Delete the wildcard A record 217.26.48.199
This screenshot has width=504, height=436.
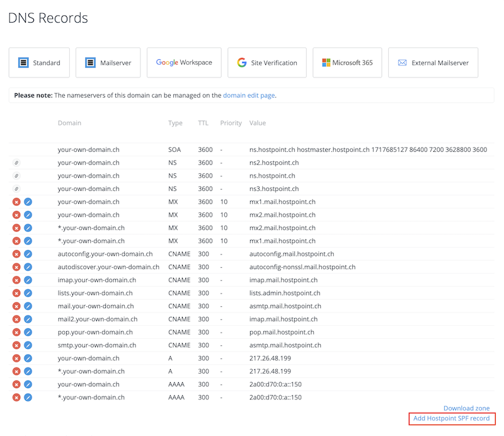click(16, 371)
